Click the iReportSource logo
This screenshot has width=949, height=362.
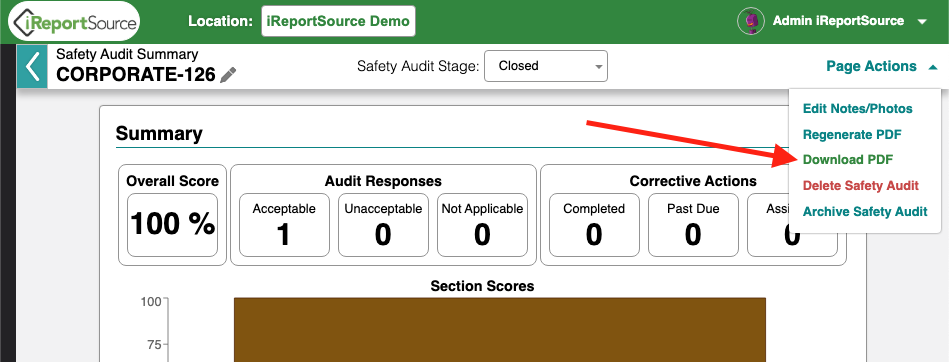click(74, 22)
